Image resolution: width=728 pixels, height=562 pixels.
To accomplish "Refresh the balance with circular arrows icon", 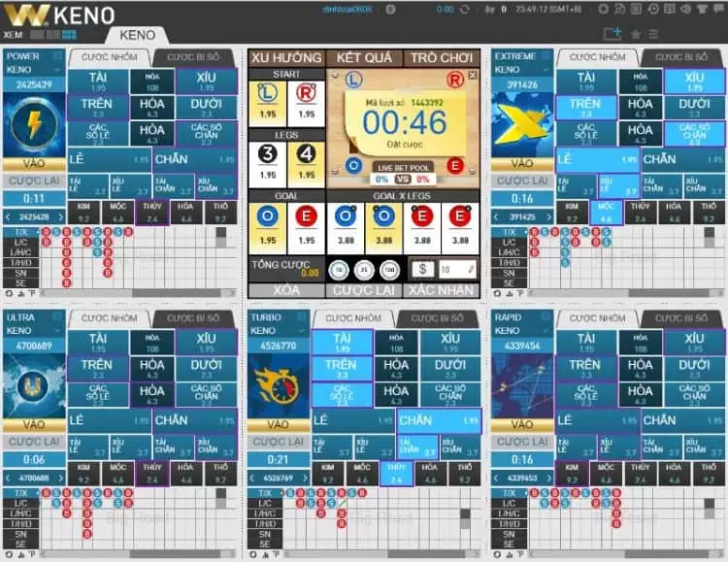I will pos(465,10).
